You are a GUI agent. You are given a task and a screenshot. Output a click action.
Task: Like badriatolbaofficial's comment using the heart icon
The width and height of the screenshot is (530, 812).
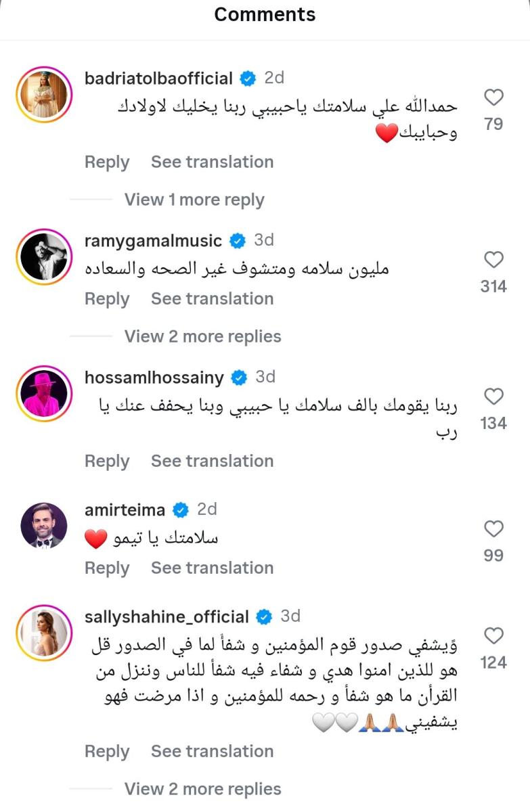pos(493,97)
